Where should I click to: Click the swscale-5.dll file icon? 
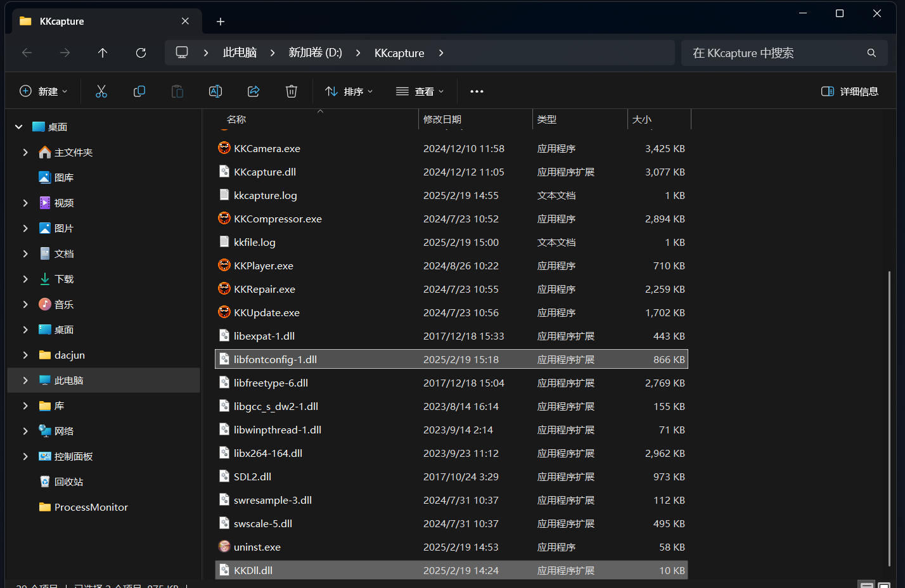click(x=224, y=523)
